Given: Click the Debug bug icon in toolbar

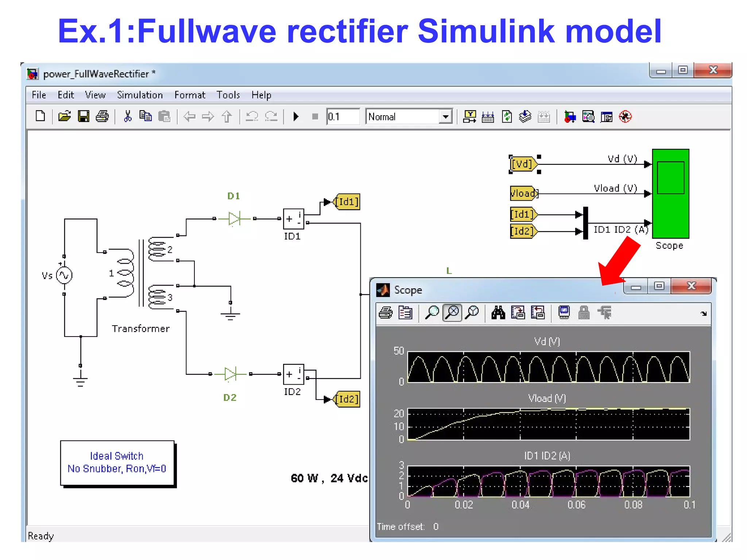Looking at the screenshot, I should 625,117.
